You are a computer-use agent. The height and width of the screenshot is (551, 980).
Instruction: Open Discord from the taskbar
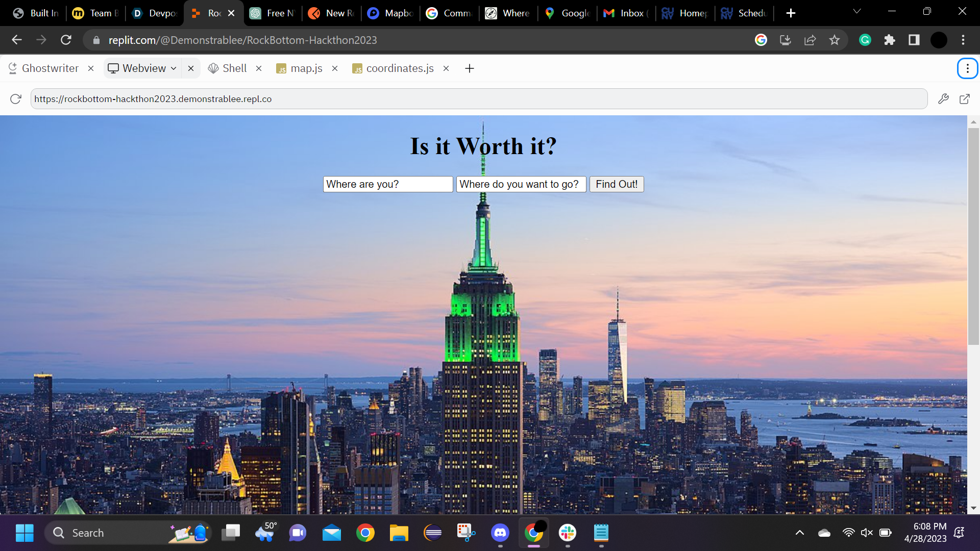(x=500, y=533)
